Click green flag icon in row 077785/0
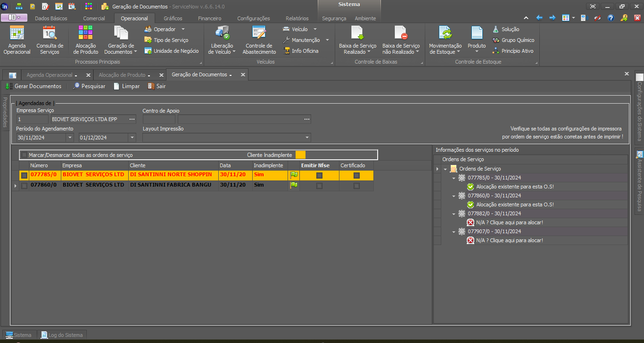644x343 pixels. 294,175
